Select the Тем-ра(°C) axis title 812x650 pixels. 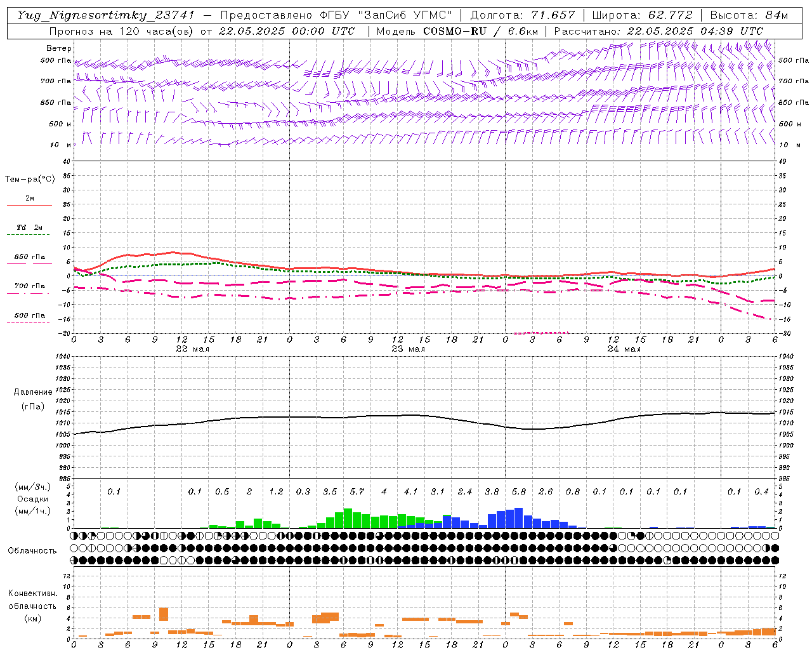point(30,180)
